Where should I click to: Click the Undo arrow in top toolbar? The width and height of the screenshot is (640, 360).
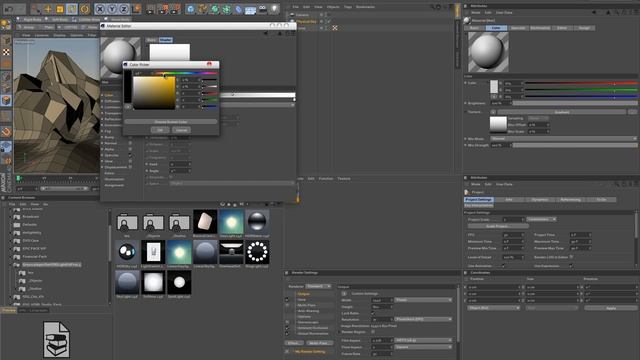pos(9,9)
